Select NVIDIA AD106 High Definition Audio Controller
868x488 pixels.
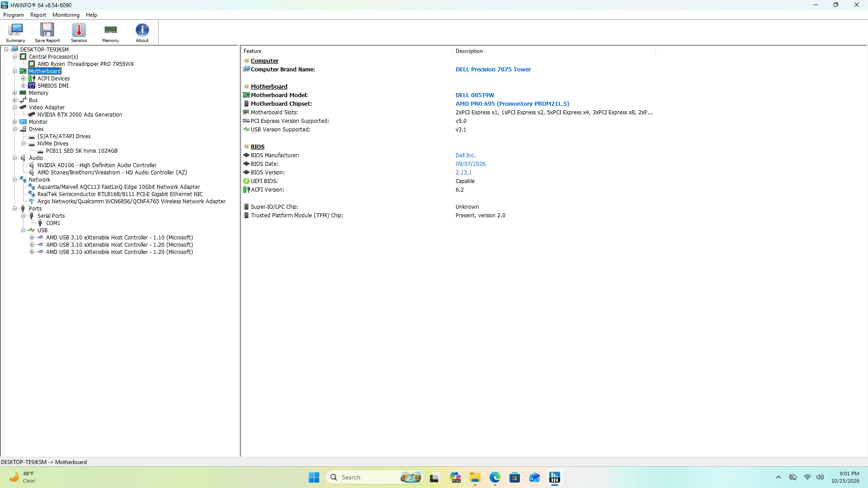[97, 165]
